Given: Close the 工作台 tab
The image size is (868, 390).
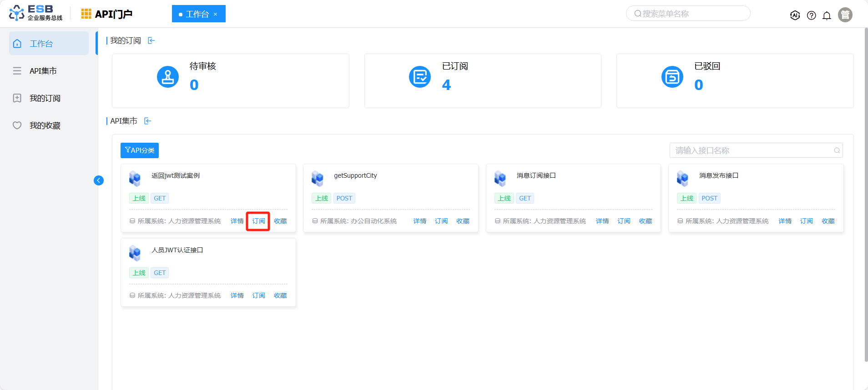Looking at the screenshot, I should pyautogui.click(x=216, y=15).
